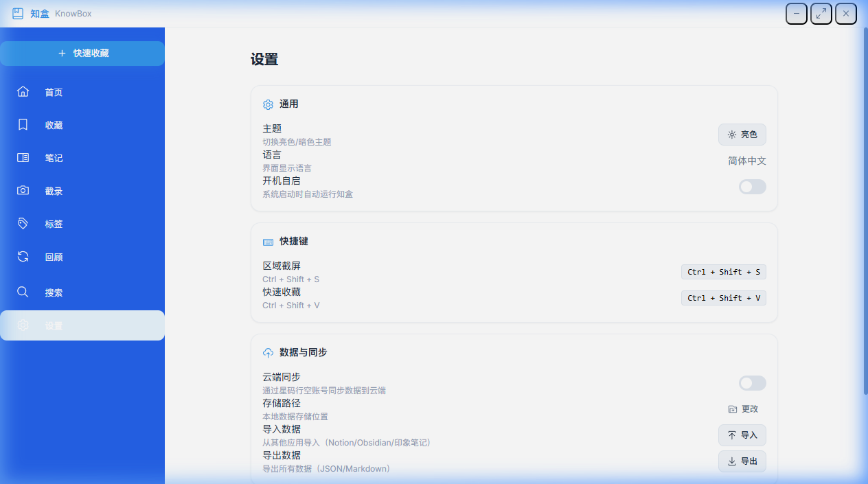Click the 设置 page heading
Viewport: 868px width, 484px height.
tap(264, 60)
